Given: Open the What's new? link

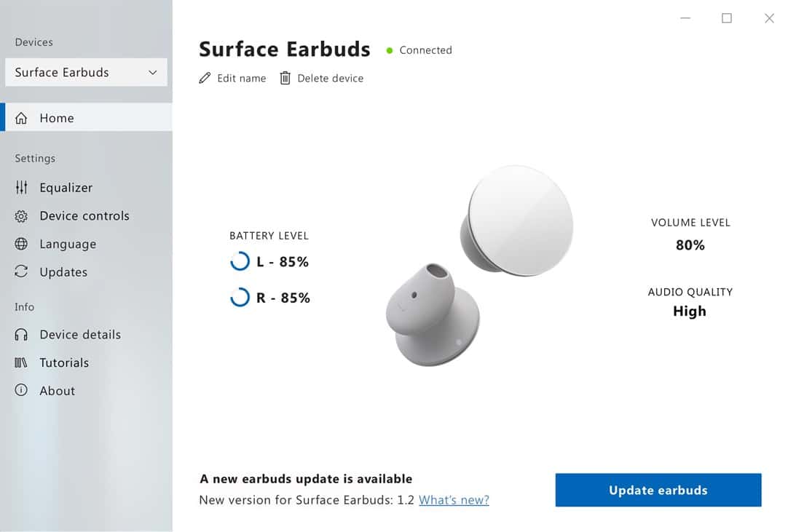Looking at the screenshot, I should (454, 500).
